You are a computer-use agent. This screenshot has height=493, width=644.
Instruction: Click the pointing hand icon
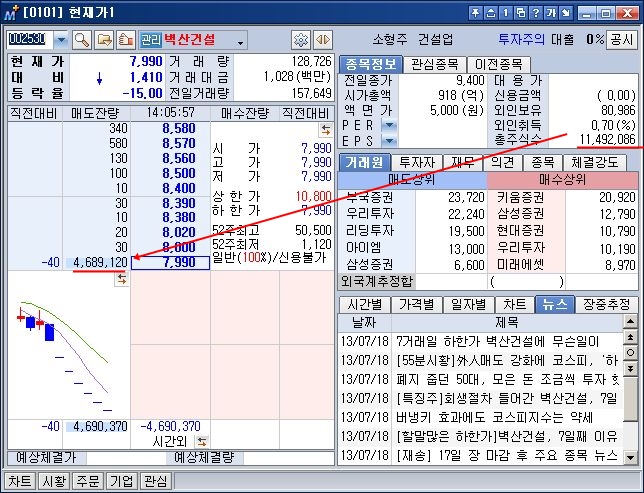[x=126, y=40]
